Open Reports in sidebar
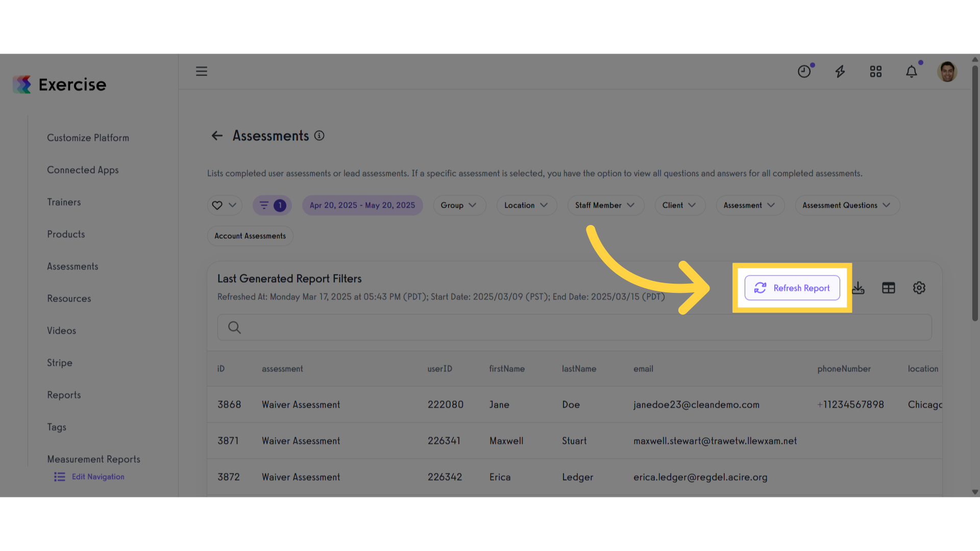980x551 pixels. click(x=64, y=395)
